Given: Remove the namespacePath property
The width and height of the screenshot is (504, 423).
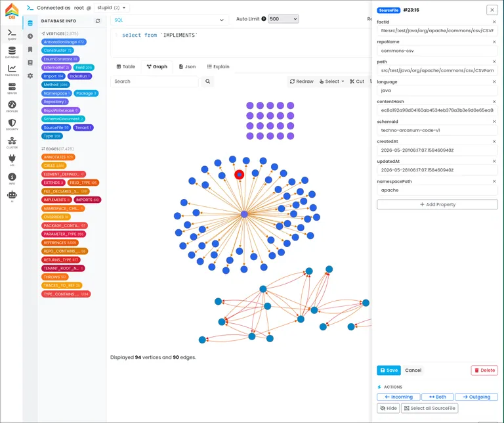Looking at the screenshot, I should [x=494, y=181].
